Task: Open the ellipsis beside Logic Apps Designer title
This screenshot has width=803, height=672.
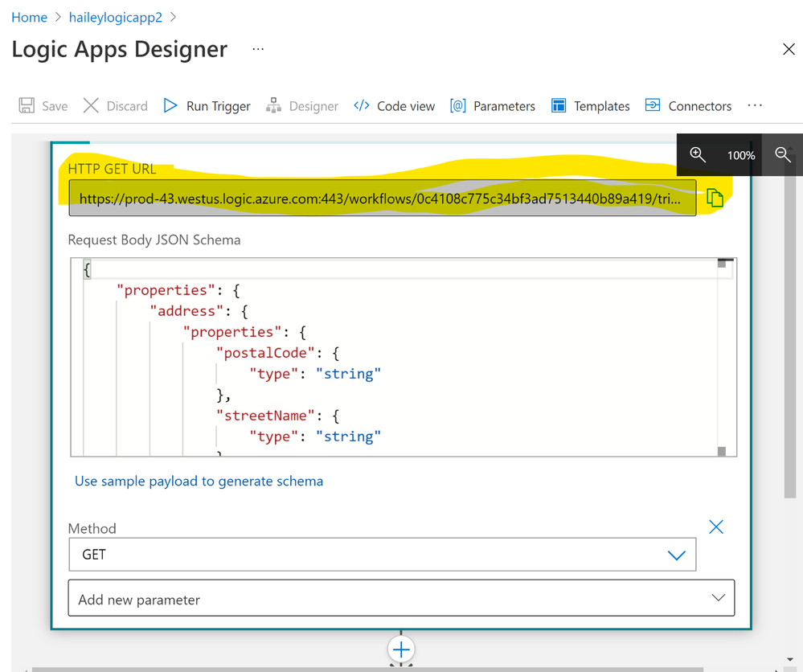Action: (x=258, y=49)
